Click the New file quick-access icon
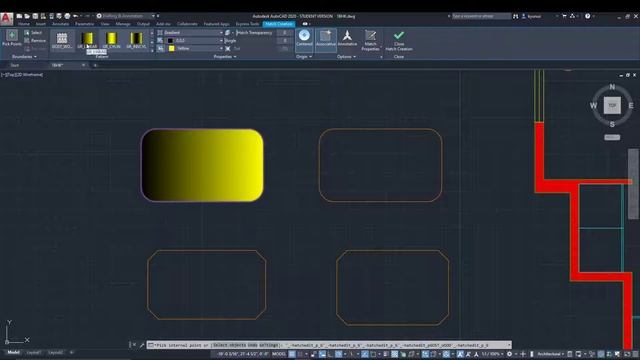The width and height of the screenshot is (640, 360). pos(19,16)
